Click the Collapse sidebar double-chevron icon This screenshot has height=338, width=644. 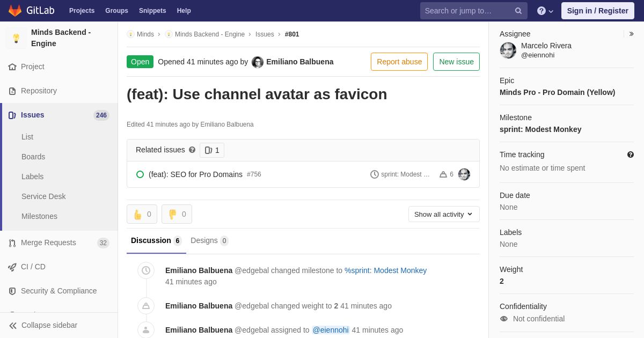click(x=13, y=325)
